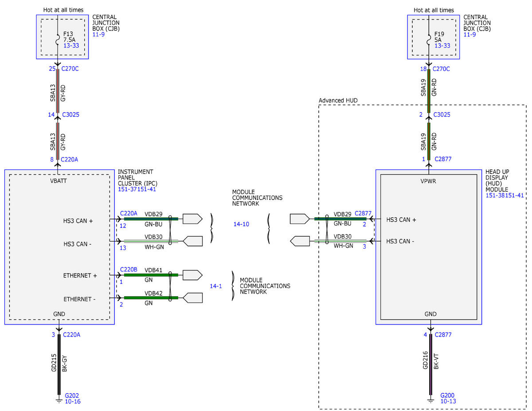Open connector C220A at pin 8
The image size is (532, 411).
pyautogui.click(x=70, y=159)
